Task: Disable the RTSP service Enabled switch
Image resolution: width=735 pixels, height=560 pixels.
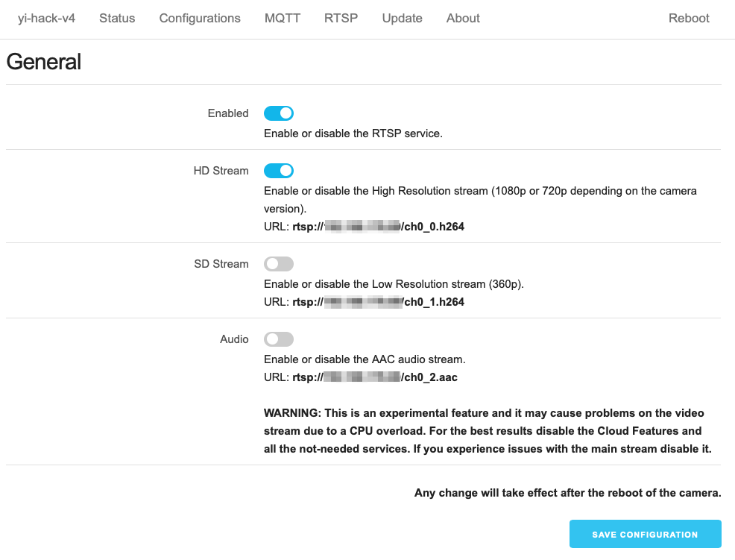Action: 279,113
